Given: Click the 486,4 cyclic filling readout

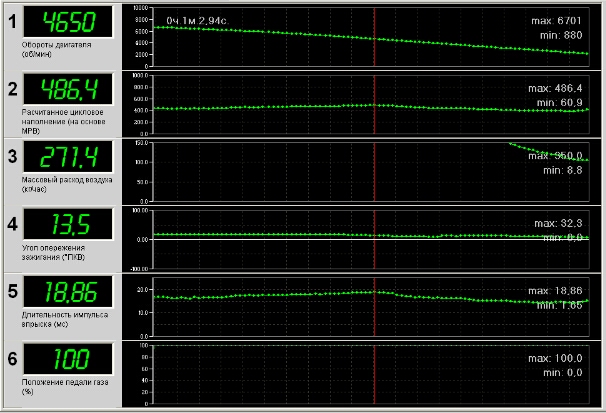Looking at the screenshot, I should (x=68, y=89).
